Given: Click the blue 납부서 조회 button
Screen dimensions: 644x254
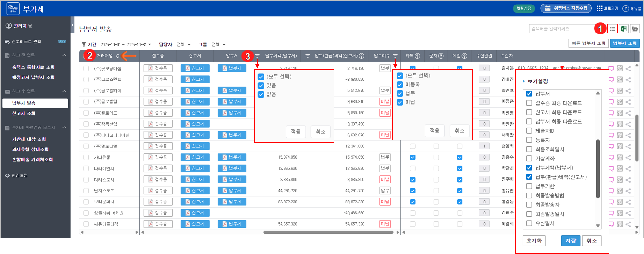Looking at the screenshot, I should [x=625, y=43].
